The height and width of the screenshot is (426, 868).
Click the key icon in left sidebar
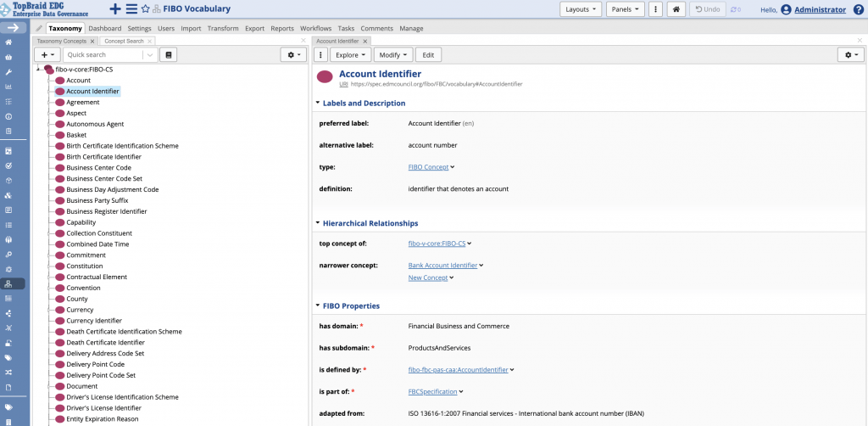click(x=8, y=255)
